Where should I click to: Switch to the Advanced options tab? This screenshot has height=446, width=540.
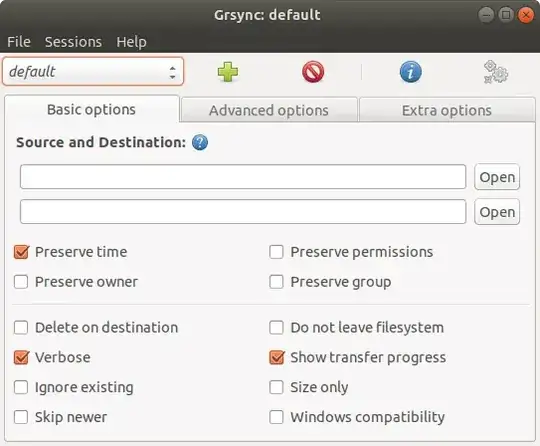pyautogui.click(x=269, y=111)
